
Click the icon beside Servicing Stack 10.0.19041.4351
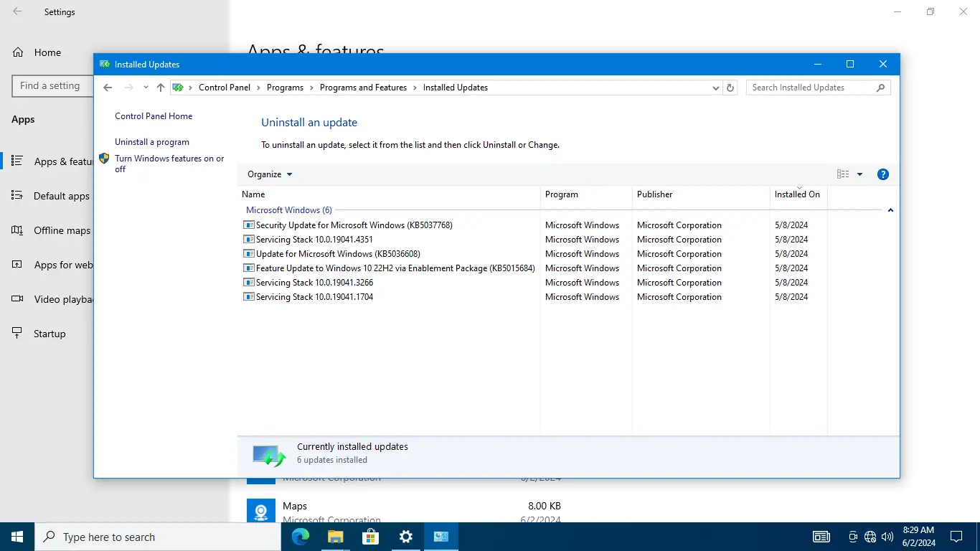249,240
